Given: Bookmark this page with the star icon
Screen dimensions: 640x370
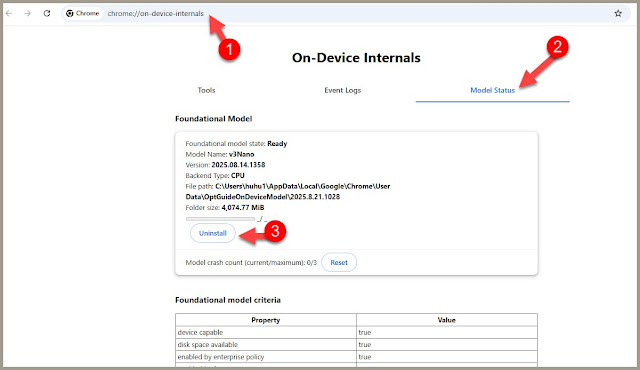Looking at the screenshot, I should tap(618, 13).
